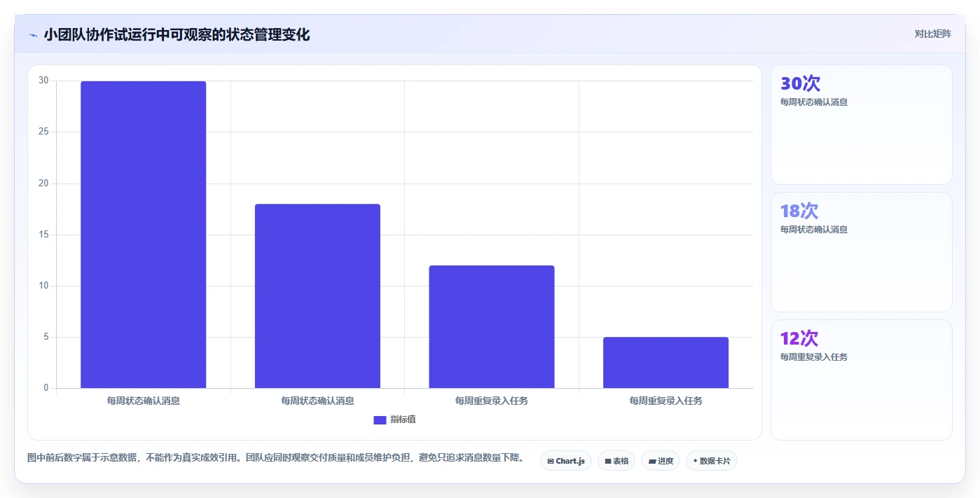Choose the 数据卡片 chip

[712, 461]
